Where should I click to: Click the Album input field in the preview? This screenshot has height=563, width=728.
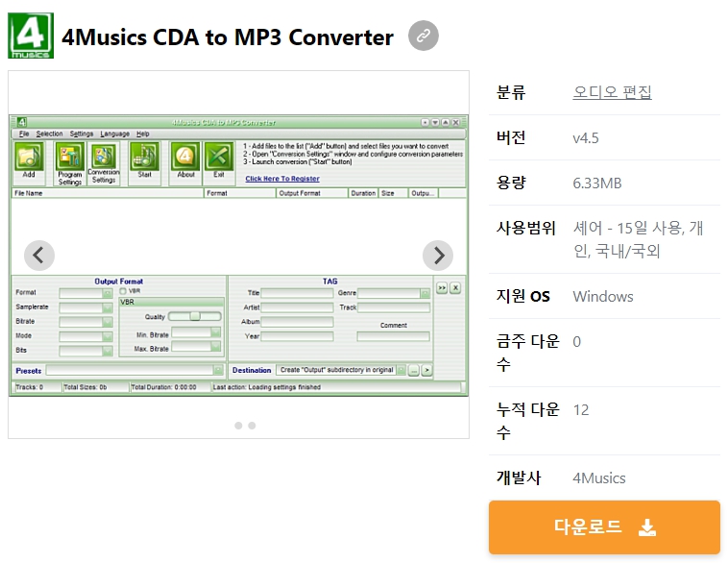pos(297,322)
